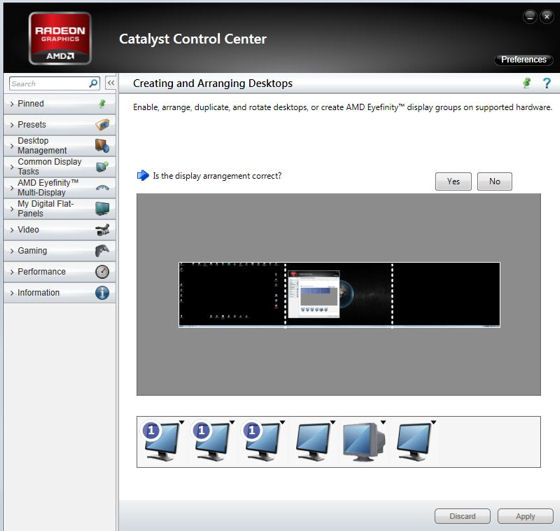This screenshot has width=560, height=531.
Task: Select the last flat-panel monitor icon
Action: pos(414,442)
